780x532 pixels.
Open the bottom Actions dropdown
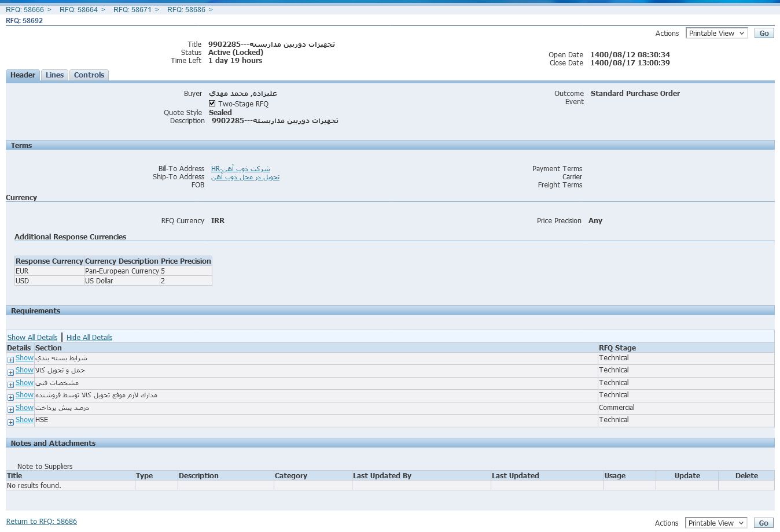pyautogui.click(x=716, y=523)
